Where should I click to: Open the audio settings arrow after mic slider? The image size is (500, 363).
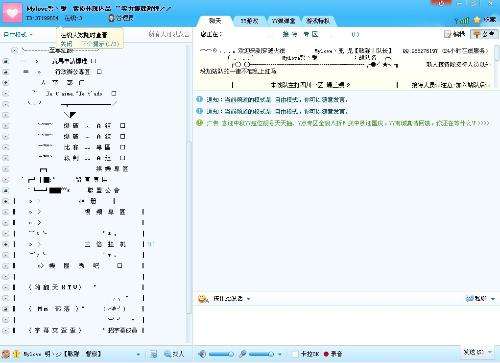pyautogui.click(x=280, y=354)
